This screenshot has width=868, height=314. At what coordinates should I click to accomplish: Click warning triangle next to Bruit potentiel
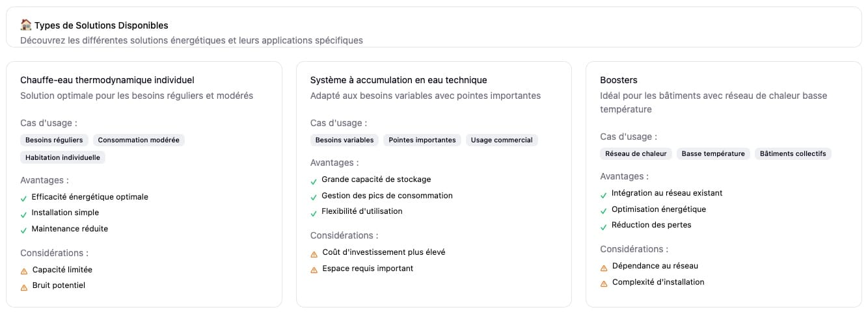(24, 286)
